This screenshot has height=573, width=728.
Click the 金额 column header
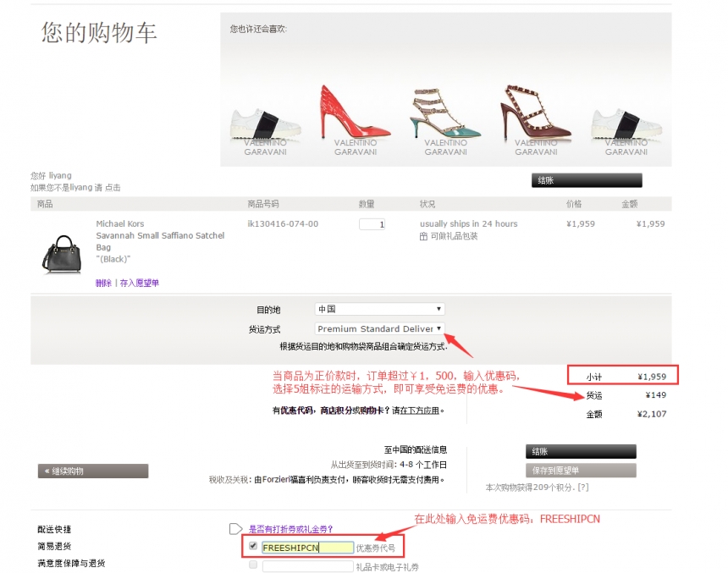(630, 204)
